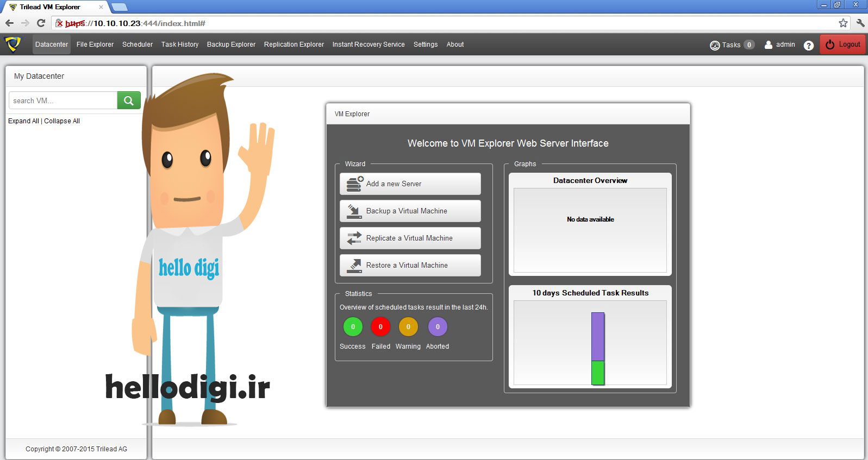Click the purple bar segment in chart
868x460 pixels.
pyautogui.click(x=598, y=337)
